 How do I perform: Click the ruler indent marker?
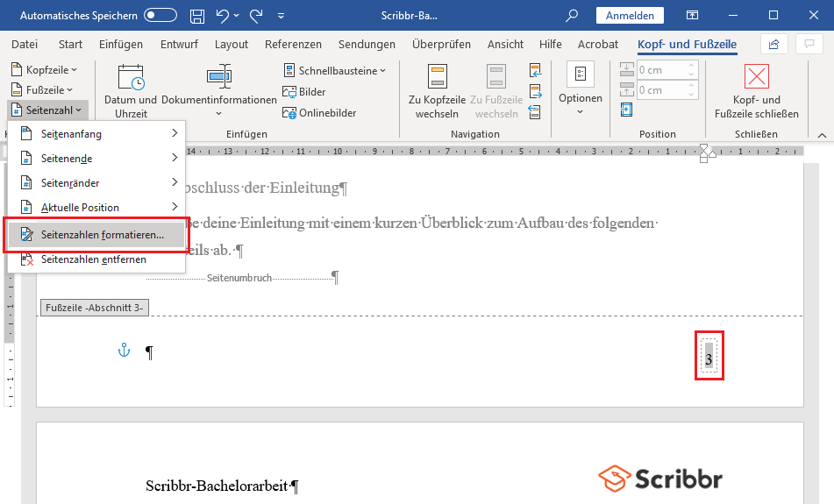(x=704, y=153)
